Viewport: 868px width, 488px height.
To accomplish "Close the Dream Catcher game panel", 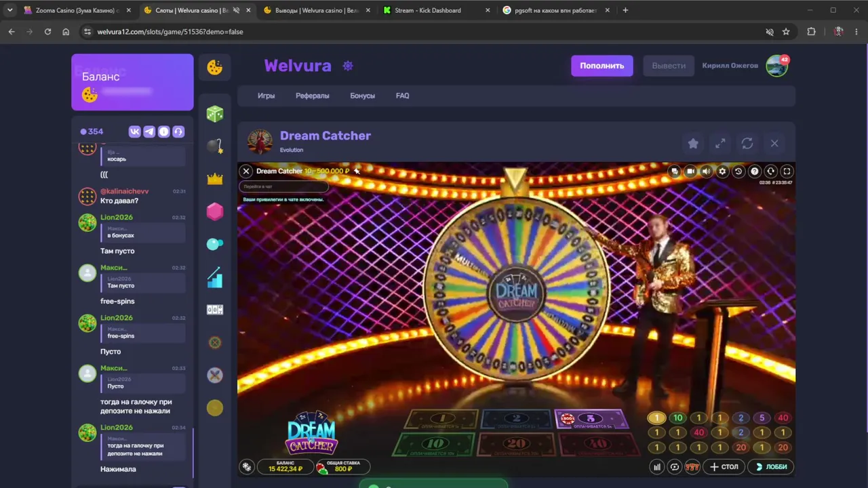I will tap(774, 144).
